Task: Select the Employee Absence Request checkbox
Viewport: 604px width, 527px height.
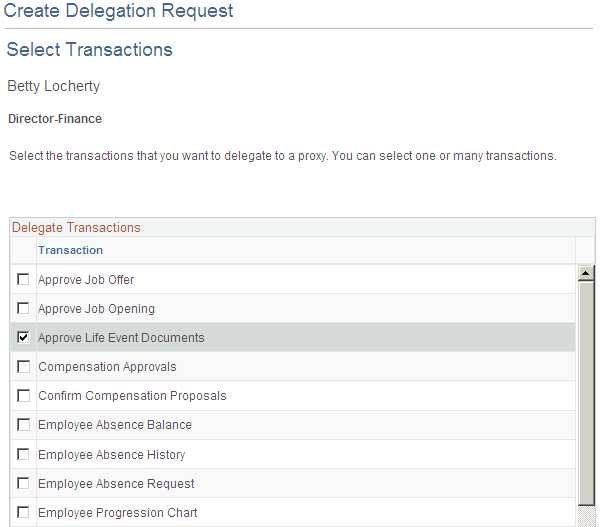Action: point(23,483)
